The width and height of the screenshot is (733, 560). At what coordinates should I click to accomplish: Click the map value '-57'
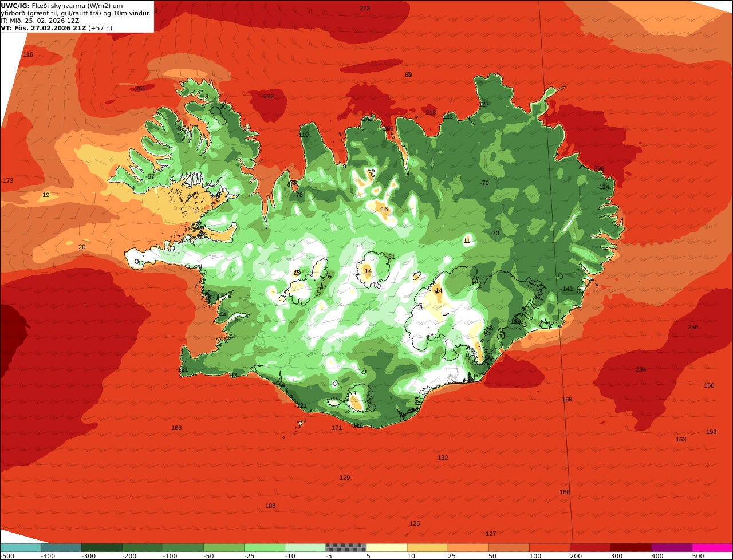coord(149,176)
